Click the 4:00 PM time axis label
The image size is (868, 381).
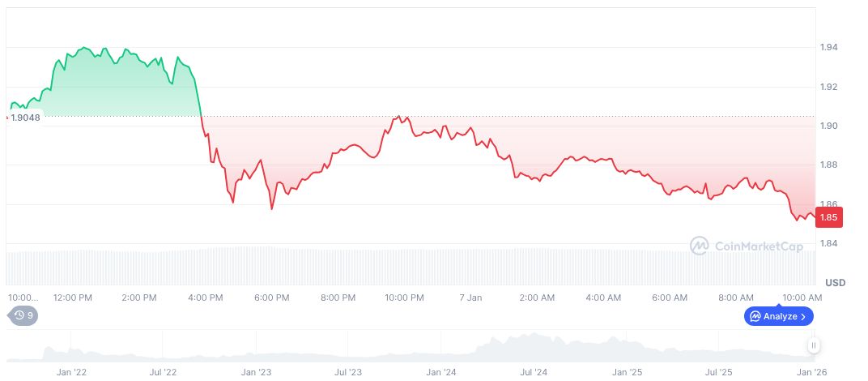tap(206, 298)
